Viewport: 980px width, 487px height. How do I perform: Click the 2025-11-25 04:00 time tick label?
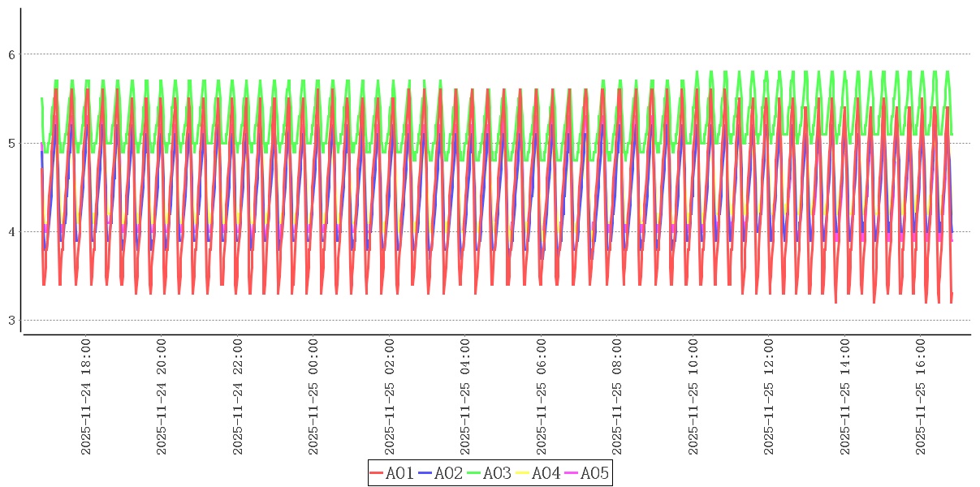point(465,397)
